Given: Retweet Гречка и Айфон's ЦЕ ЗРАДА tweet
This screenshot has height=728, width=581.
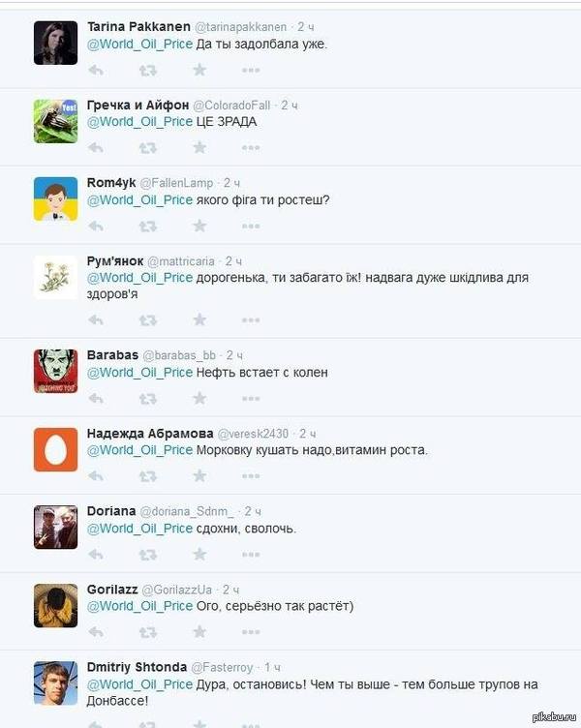Looking at the screenshot, I should point(148,148).
